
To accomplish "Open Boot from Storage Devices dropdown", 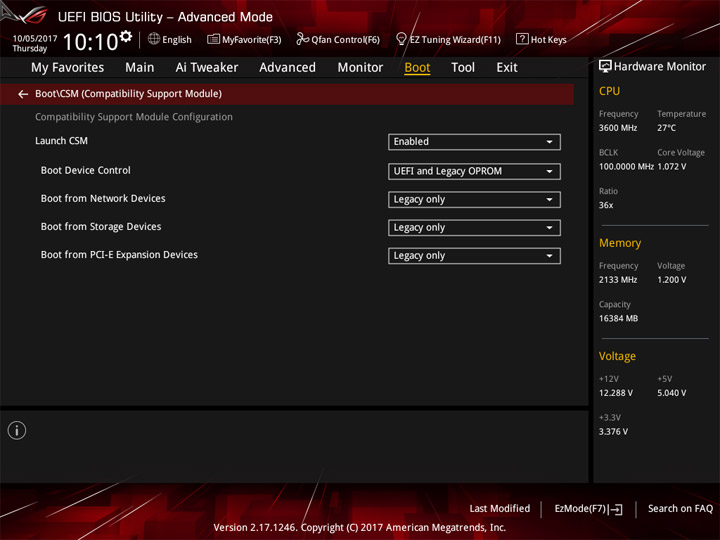I will point(474,228).
